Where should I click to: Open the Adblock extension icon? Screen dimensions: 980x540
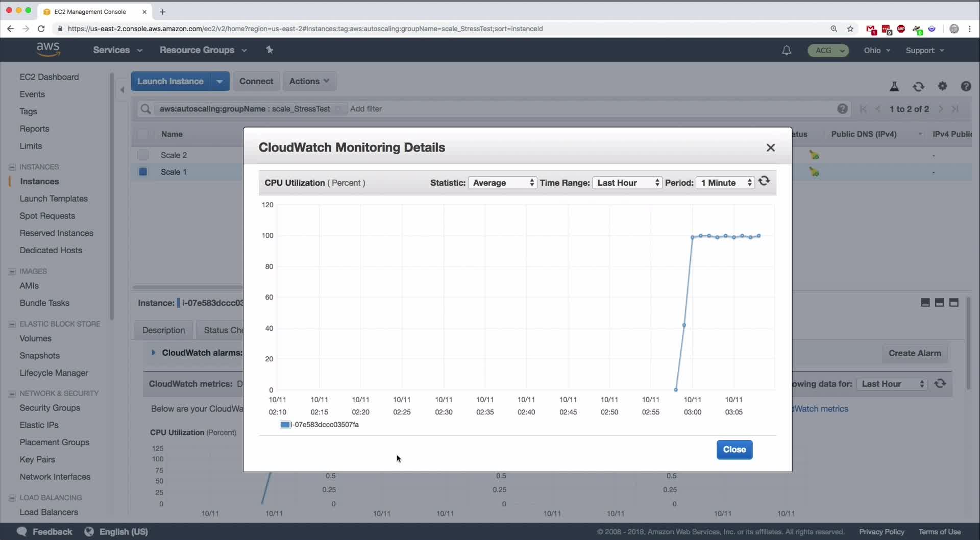tap(901, 29)
